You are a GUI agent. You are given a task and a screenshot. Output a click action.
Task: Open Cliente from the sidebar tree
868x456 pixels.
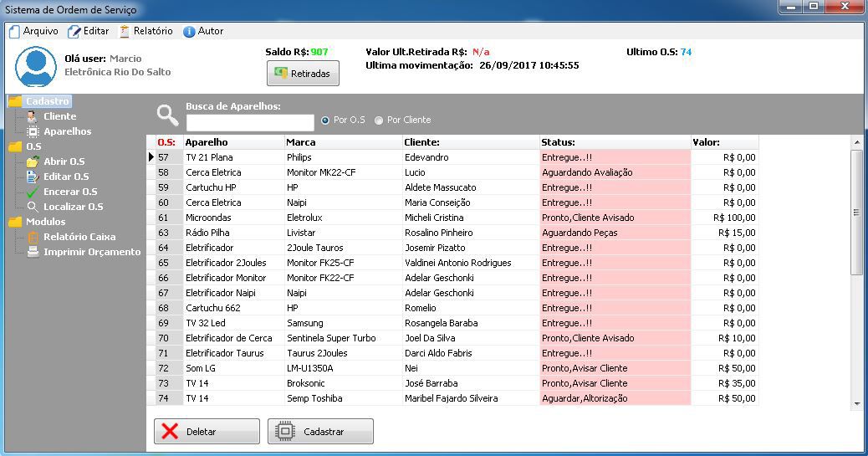(x=59, y=116)
